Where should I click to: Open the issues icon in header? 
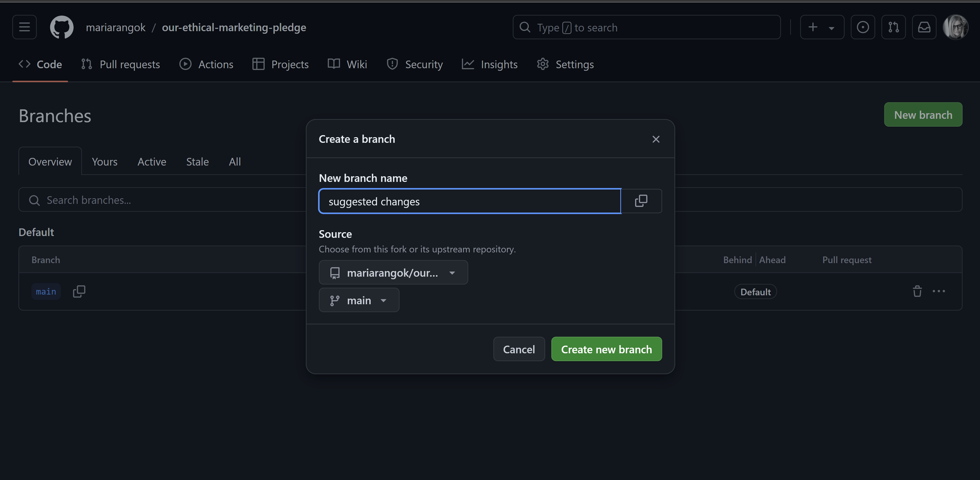863,27
